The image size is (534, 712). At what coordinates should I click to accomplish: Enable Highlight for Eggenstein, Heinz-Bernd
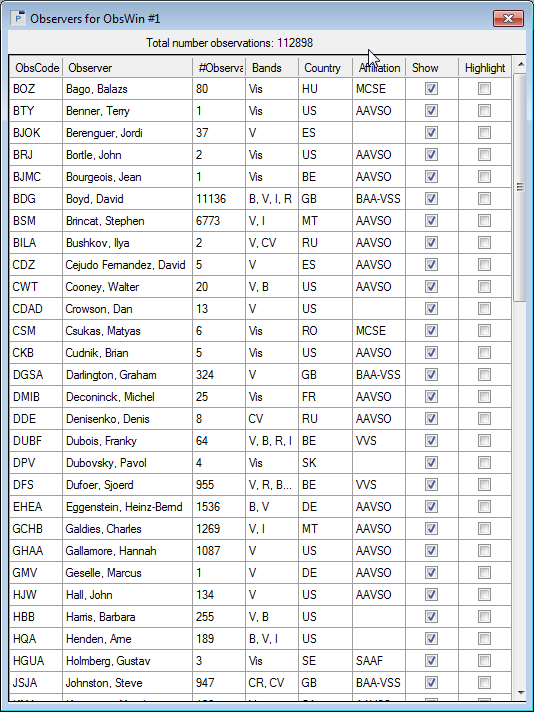click(x=485, y=506)
